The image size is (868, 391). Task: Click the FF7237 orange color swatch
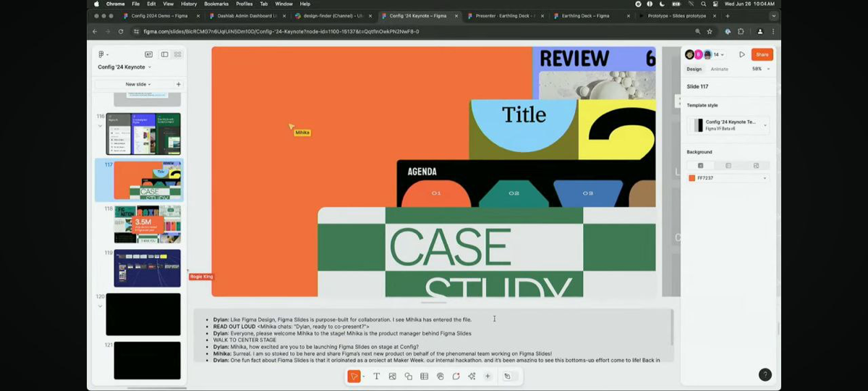tap(692, 178)
